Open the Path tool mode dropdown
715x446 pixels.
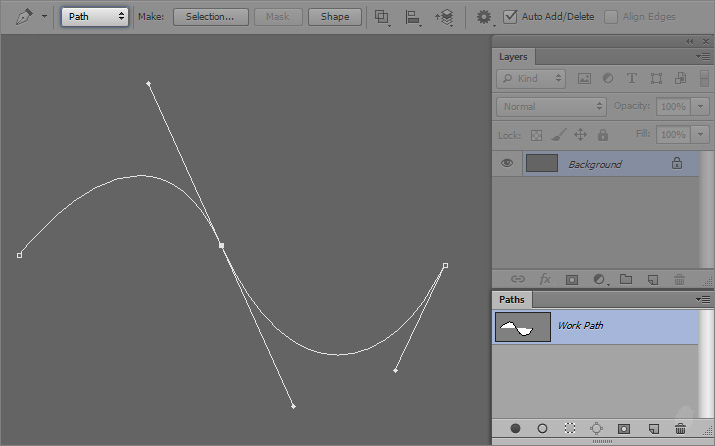[95, 17]
